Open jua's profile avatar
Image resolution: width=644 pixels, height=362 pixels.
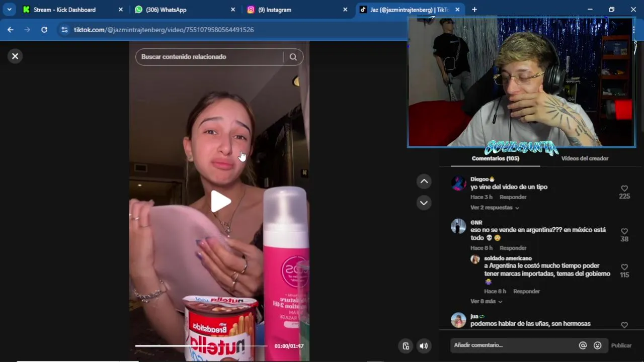tap(458, 320)
